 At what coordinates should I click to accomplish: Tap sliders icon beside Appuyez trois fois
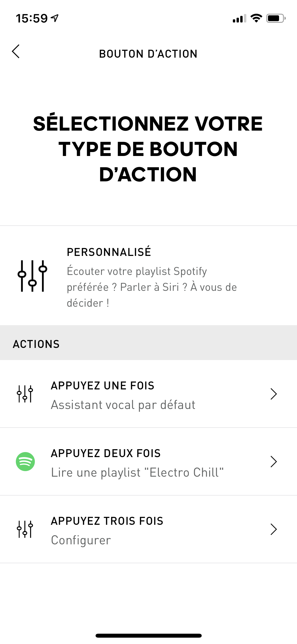[25, 529]
